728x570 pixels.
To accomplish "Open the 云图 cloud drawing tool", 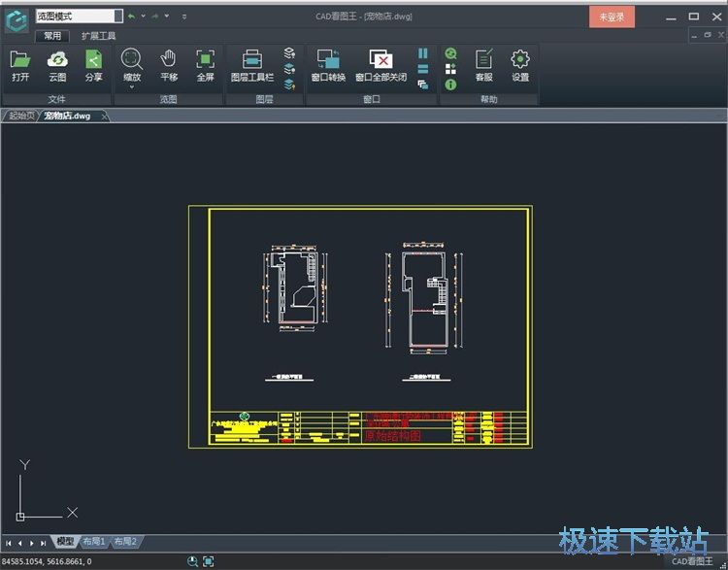I will pyautogui.click(x=57, y=64).
